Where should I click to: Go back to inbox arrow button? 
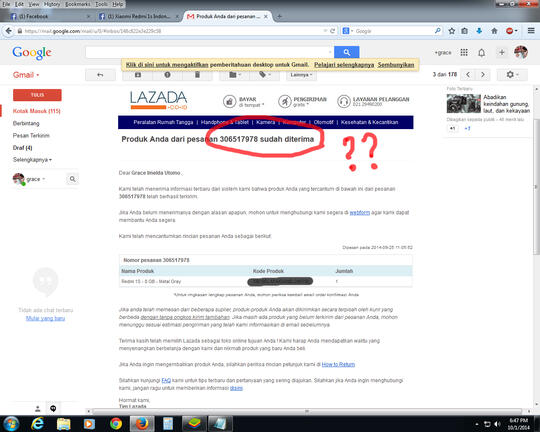(100, 75)
